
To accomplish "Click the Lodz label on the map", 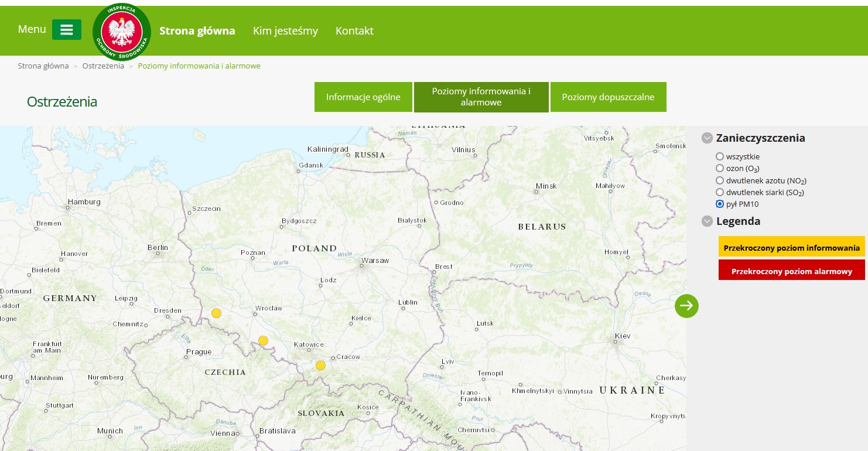I will 329,280.
